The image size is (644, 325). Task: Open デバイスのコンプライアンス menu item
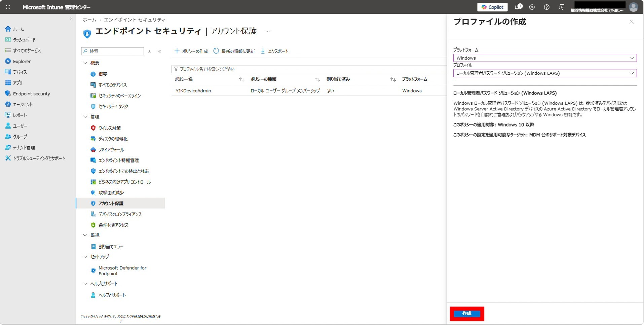[120, 214]
